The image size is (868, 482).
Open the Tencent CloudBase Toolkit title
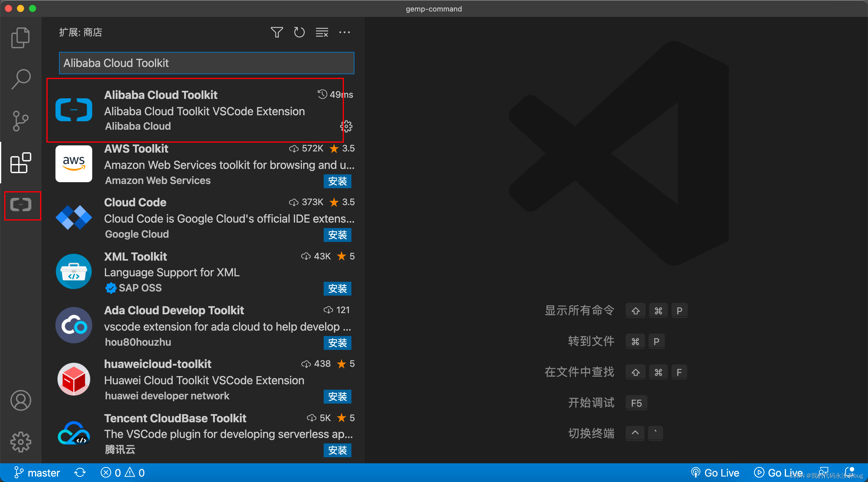tap(175, 418)
